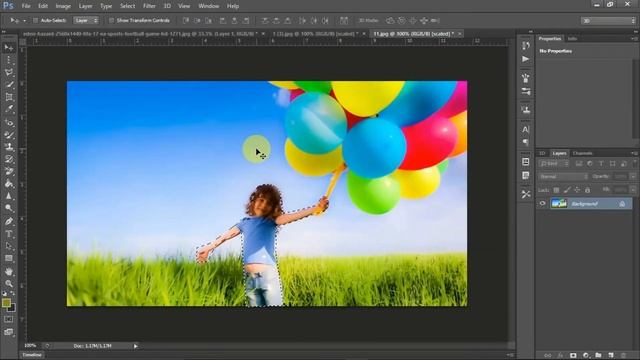640x360 pixels.
Task: Select the Rectangle shape tool
Action: click(9, 258)
